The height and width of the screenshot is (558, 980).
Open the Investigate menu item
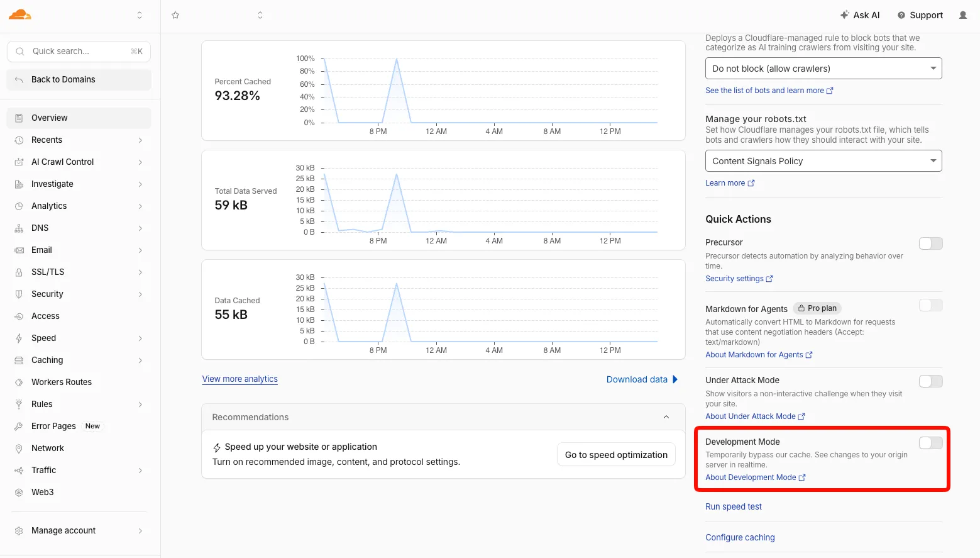(x=79, y=184)
